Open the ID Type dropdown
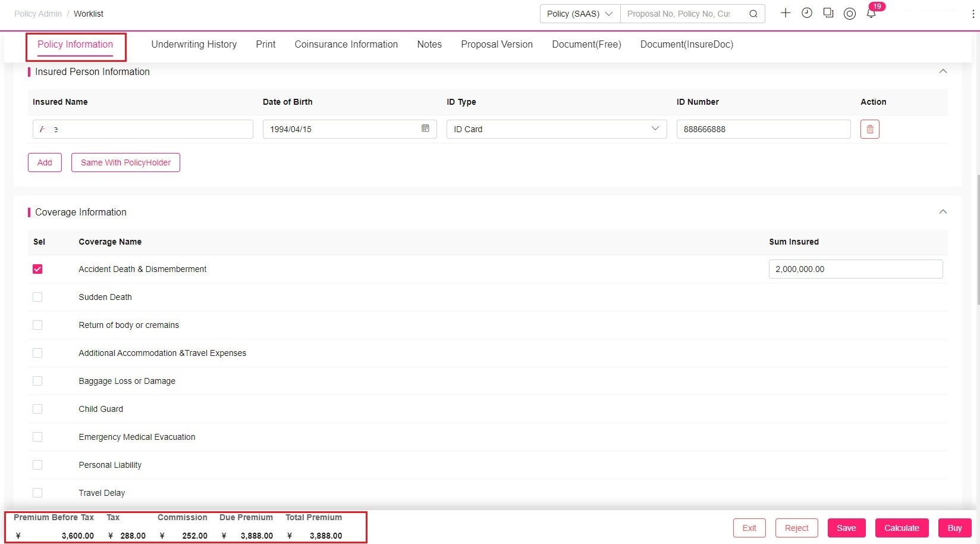The width and height of the screenshot is (980, 544). (x=557, y=129)
